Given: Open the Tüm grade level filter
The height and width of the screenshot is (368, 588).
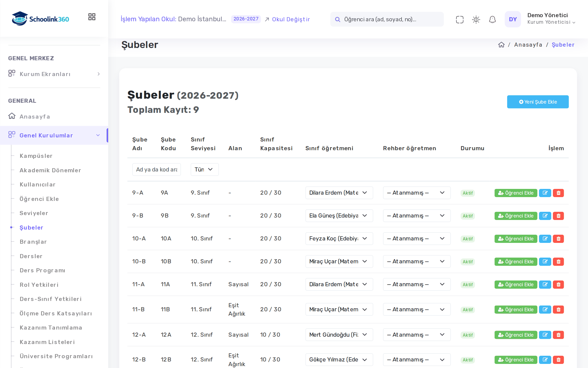Looking at the screenshot, I should [204, 170].
